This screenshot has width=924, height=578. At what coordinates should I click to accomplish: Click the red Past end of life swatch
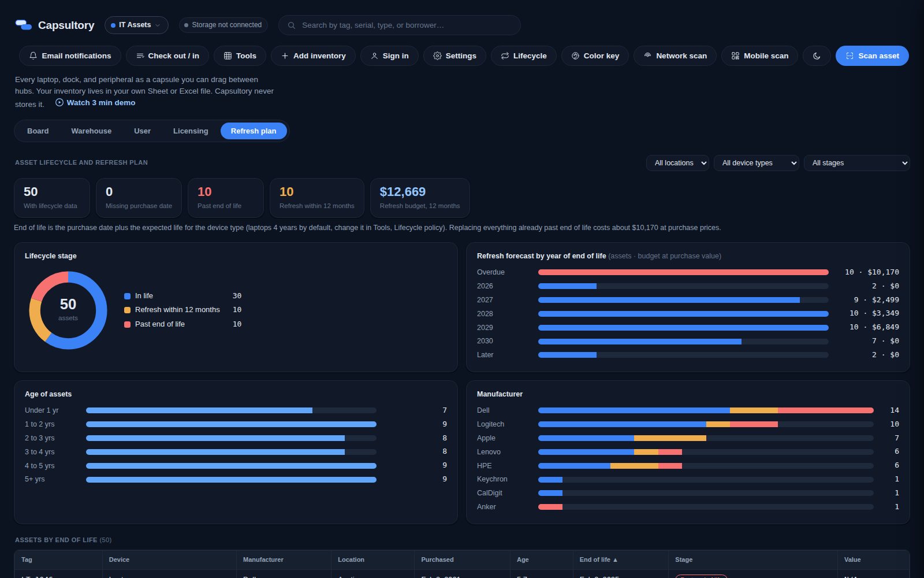click(x=127, y=324)
